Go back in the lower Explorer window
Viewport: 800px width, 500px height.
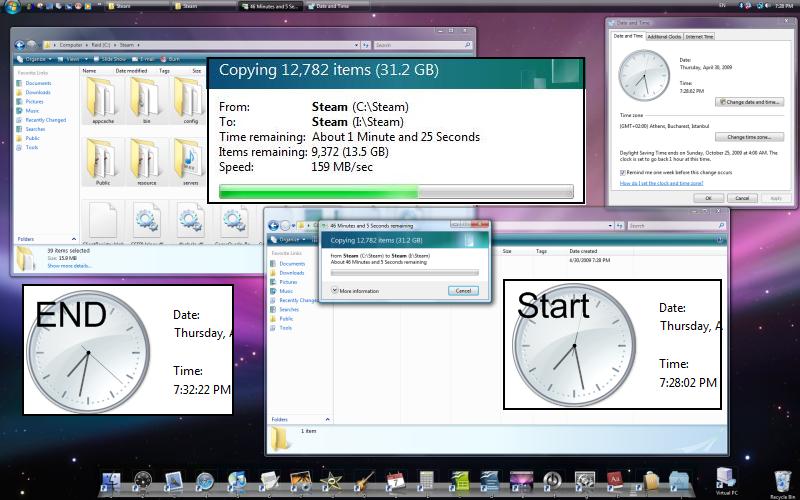pyautogui.click(x=273, y=226)
